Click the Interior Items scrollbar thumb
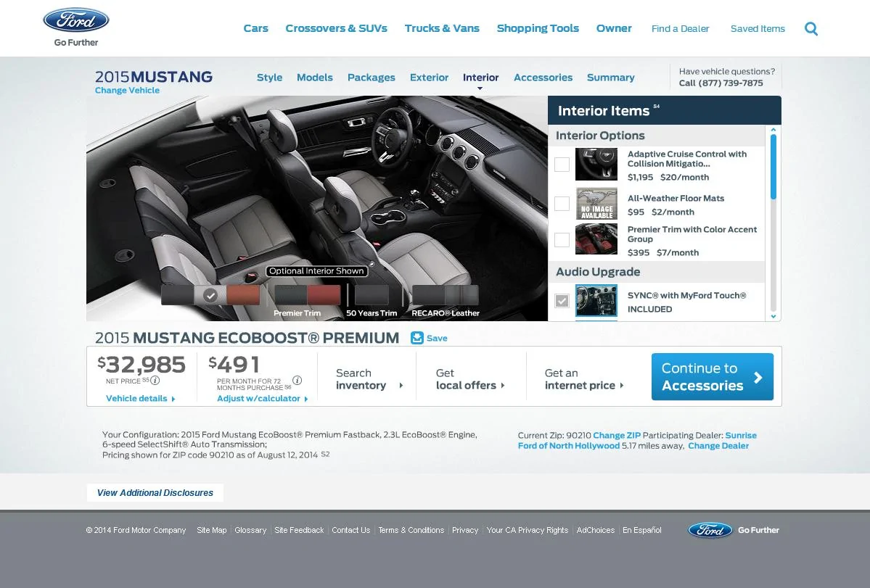Image resolution: width=870 pixels, height=588 pixels. 773,167
